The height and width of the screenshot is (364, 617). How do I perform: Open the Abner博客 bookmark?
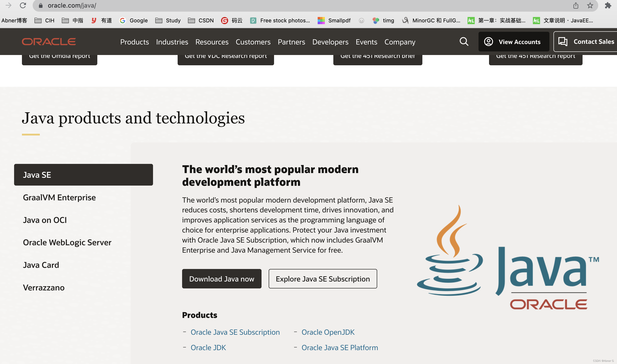pyautogui.click(x=14, y=20)
